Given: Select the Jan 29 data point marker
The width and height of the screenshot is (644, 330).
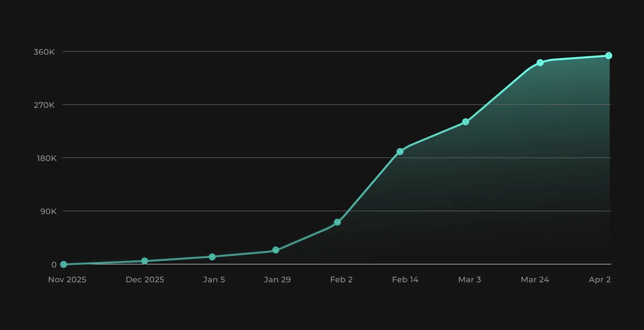Looking at the screenshot, I should coord(276,250).
